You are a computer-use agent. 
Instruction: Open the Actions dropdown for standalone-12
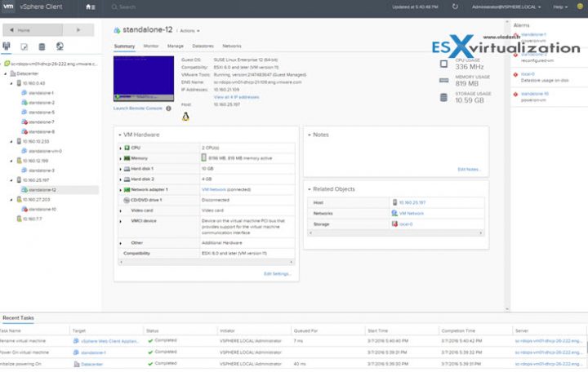click(189, 31)
